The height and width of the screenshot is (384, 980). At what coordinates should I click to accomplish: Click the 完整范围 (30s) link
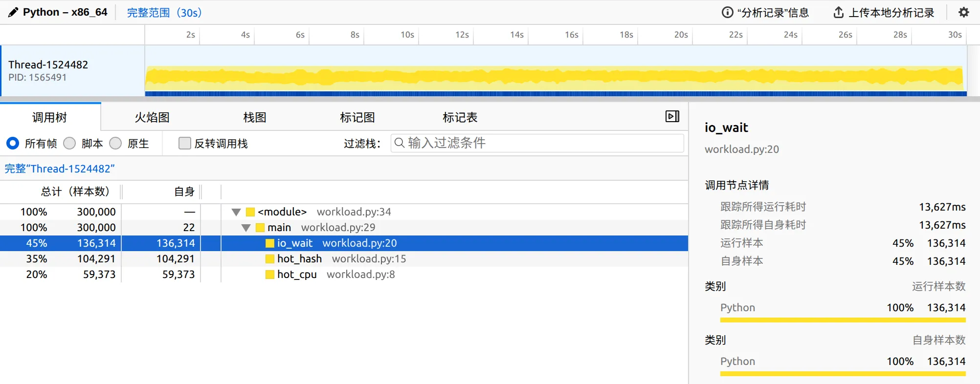tap(164, 13)
